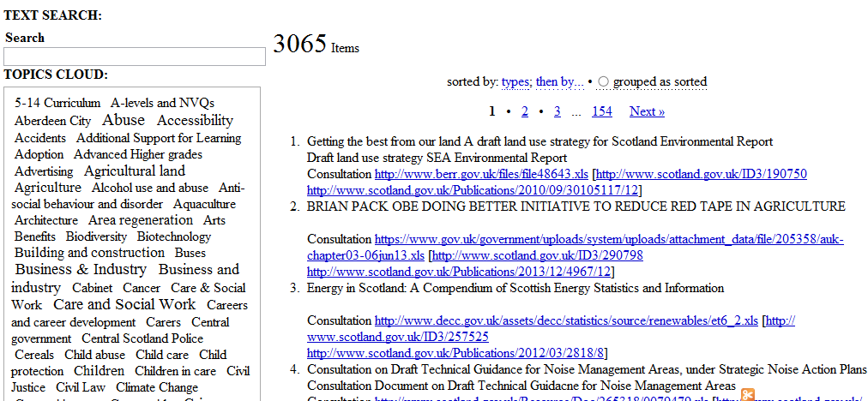Toggle the 'grouped as sorted' option

pos(604,82)
